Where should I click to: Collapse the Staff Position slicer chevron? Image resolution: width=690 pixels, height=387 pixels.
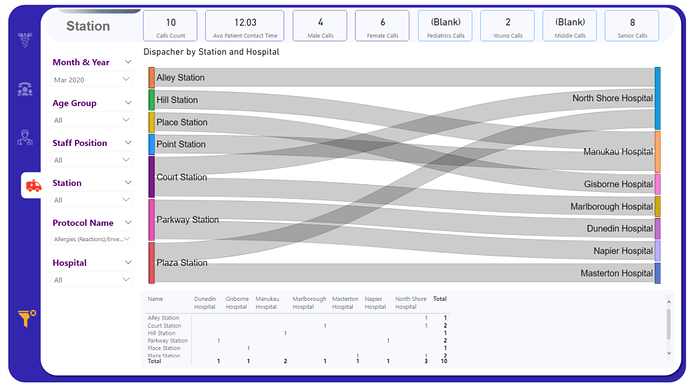[128, 143]
